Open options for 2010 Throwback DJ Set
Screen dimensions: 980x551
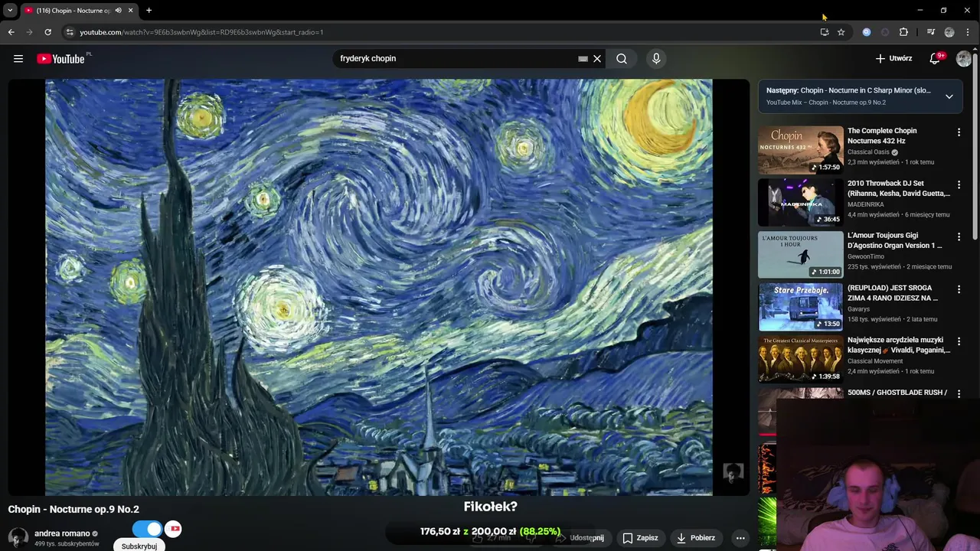coord(959,185)
